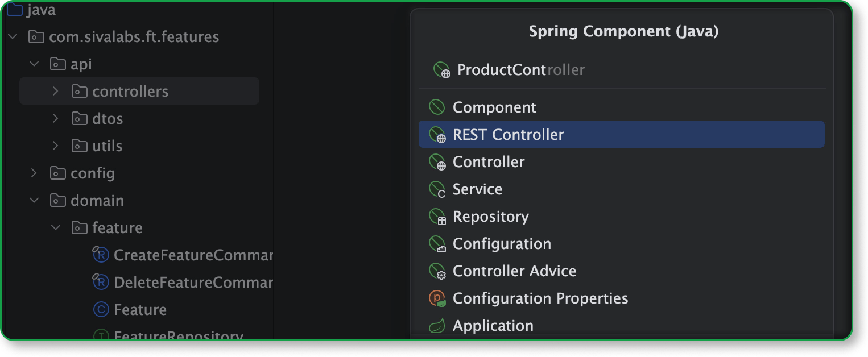Viewport: 868px width, 357px height.
Task: Click the CreateFeatureCommand record icon
Action: [x=100, y=255]
